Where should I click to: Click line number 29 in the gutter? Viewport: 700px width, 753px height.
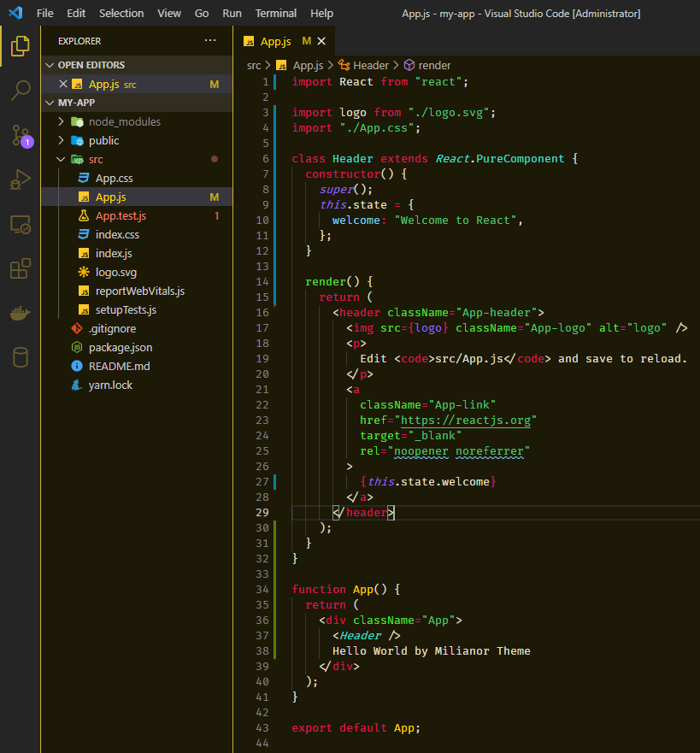[x=262, y=513]
